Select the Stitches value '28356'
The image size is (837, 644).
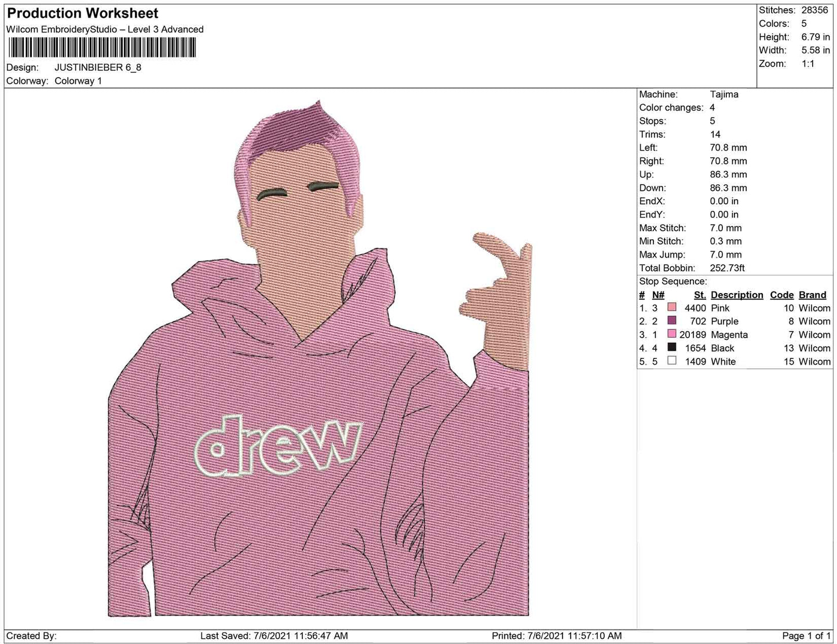[x=814, y=10]
